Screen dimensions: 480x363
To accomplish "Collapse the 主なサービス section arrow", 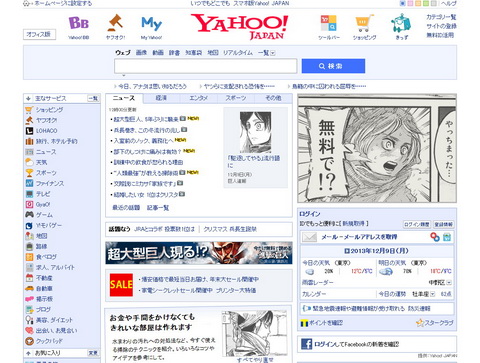I will pos(28,98).
